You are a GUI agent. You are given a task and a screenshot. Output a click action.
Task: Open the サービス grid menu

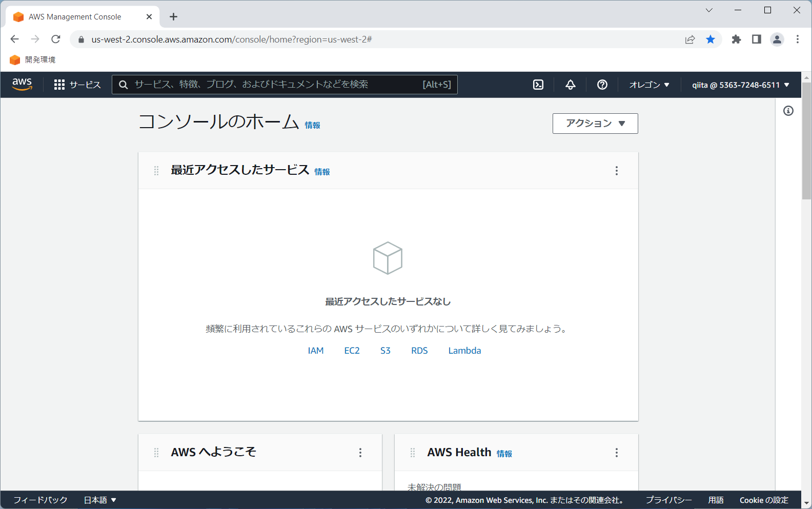pos(77,85)
